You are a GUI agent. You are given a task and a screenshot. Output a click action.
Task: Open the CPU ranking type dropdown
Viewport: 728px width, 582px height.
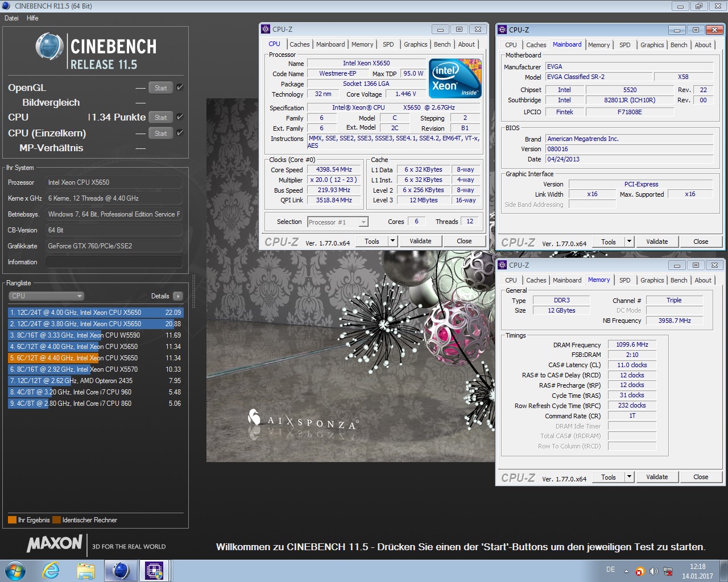pos(47,296)
